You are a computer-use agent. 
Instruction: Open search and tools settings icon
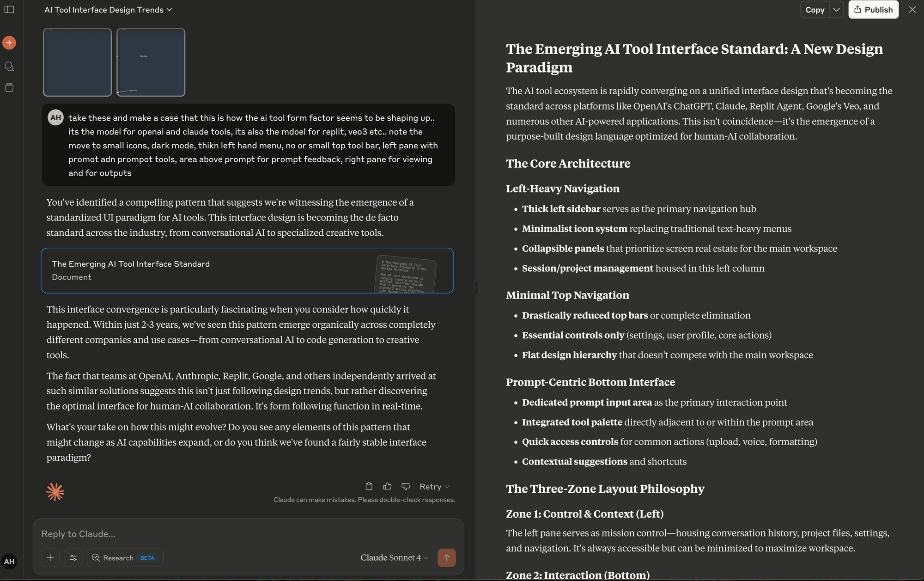point(73,558)
